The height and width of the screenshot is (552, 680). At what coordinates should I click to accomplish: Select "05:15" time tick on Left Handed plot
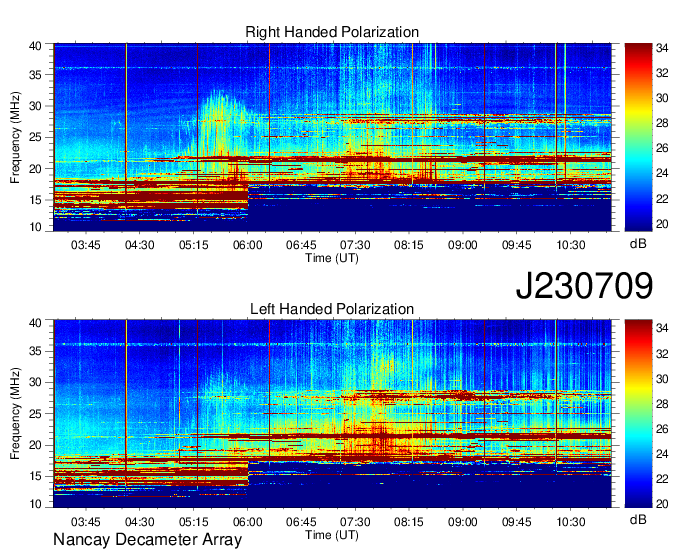(x=193, y=522)
